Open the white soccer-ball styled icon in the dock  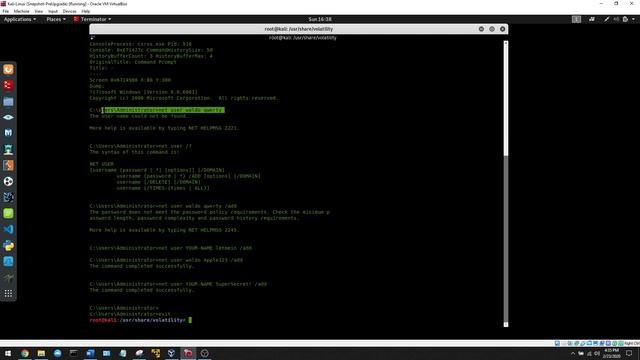(8, 181)
